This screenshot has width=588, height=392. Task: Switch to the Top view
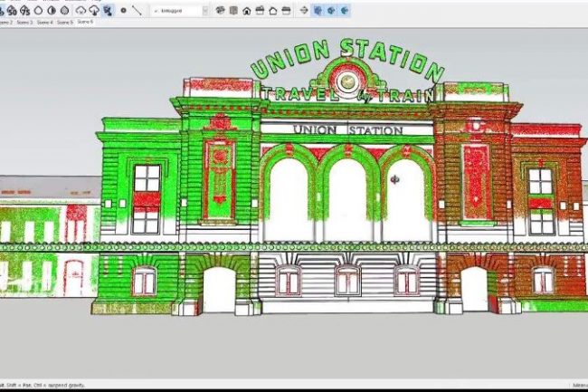(234, 10)
